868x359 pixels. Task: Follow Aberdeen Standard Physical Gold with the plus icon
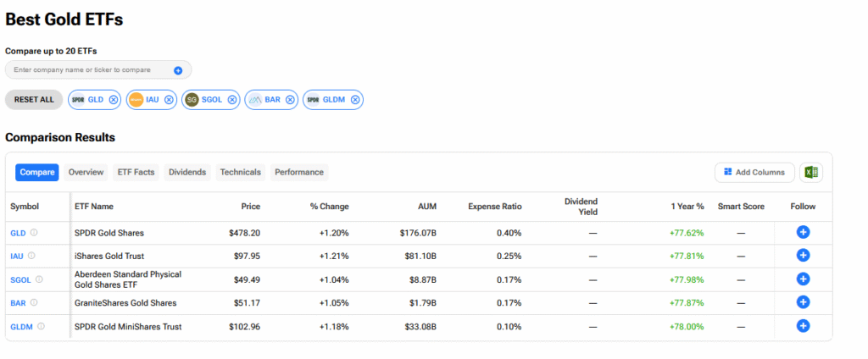coord(804,279)
